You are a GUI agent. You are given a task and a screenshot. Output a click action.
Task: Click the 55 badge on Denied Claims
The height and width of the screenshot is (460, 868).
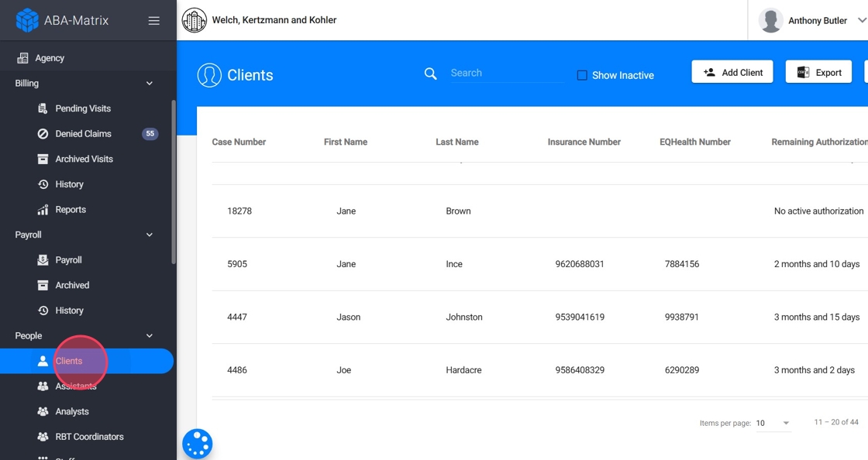click(150, 134)
